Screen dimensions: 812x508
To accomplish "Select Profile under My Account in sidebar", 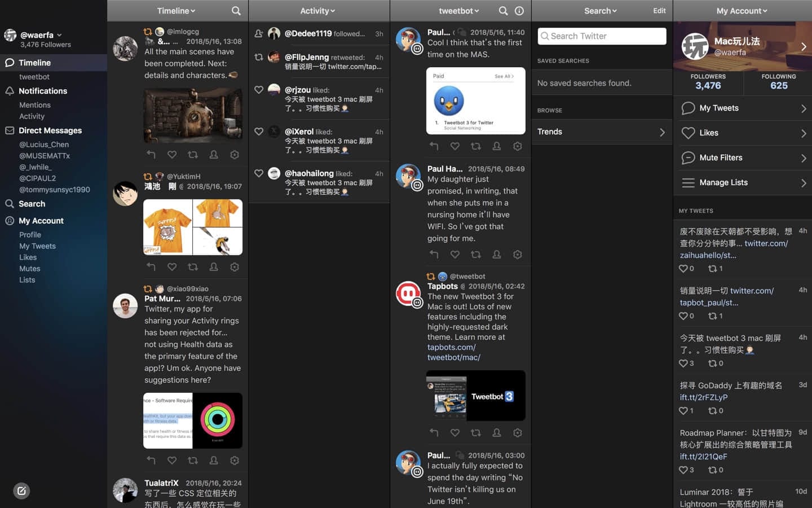I will pos(30,235).
